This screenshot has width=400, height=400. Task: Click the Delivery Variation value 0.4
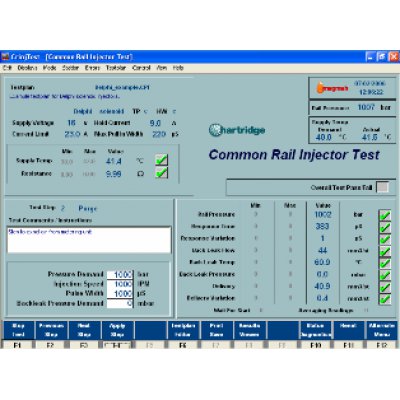tap(322, 298)
